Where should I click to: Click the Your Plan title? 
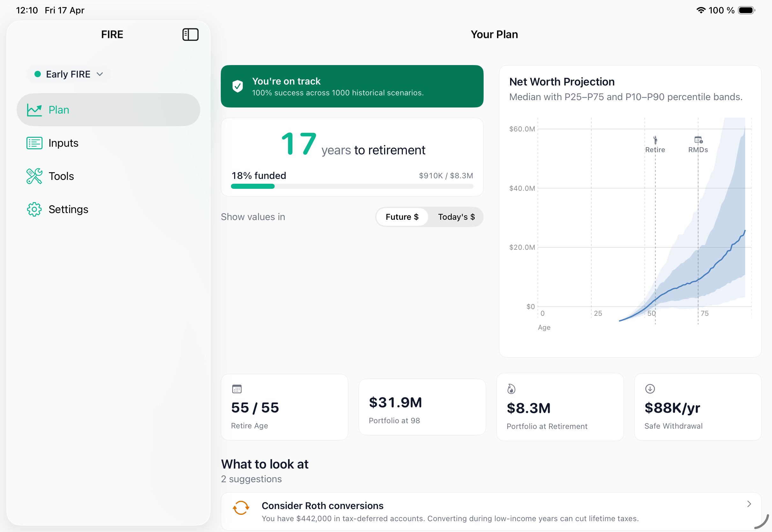point(494,34)
